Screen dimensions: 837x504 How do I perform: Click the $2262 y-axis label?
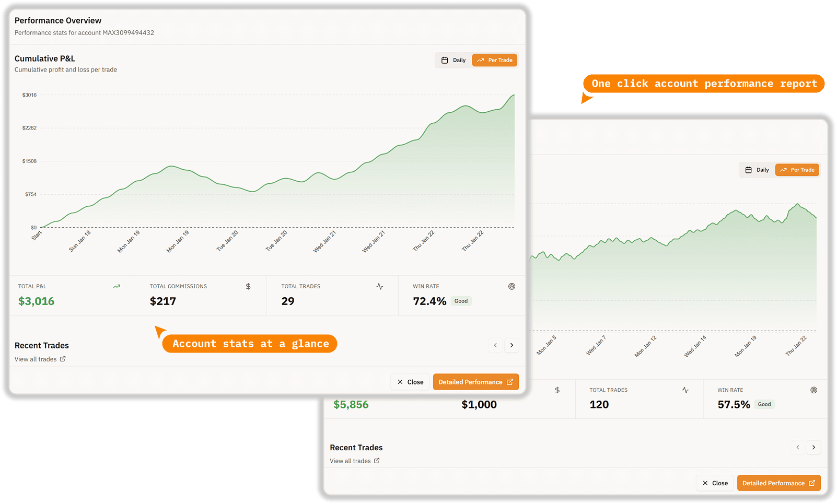coord(29,128)
